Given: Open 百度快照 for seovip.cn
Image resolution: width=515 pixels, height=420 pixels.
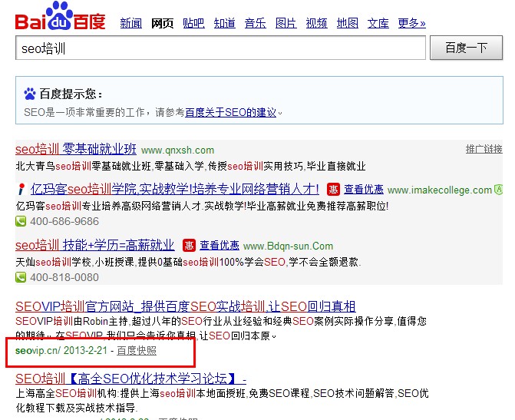Looking at the screenshot, I should point(137,351).
